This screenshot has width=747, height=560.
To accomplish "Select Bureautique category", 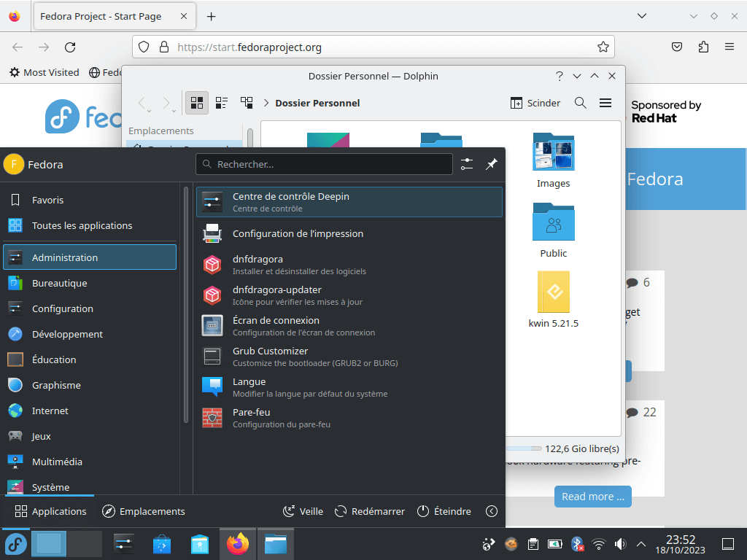I will pyautogui.click(x=90, y=284).
